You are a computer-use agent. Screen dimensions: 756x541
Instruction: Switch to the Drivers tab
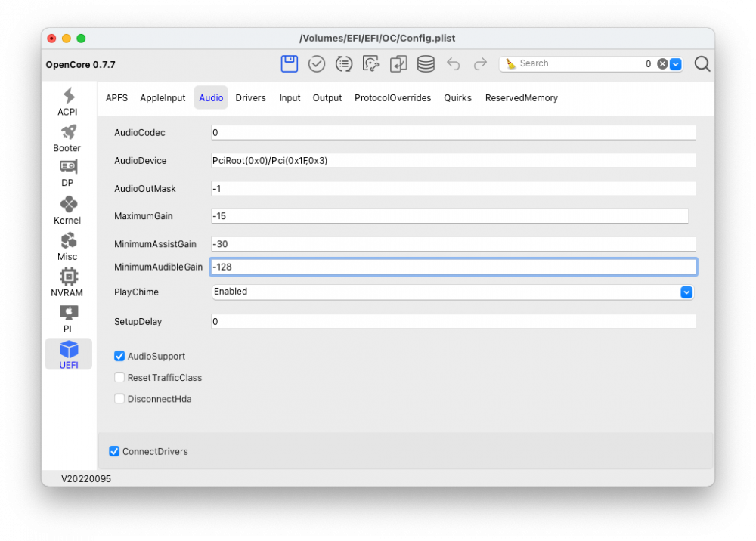click(250, 97)
